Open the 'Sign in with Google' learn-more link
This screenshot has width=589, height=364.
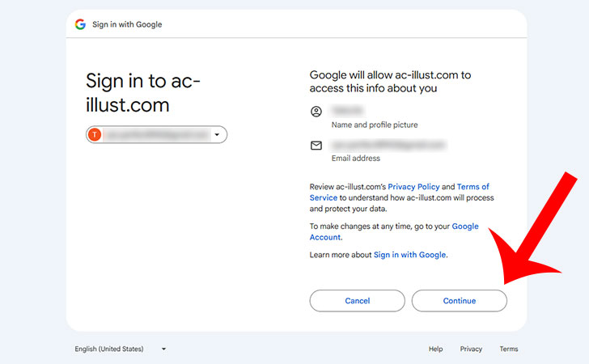point(409,255)
